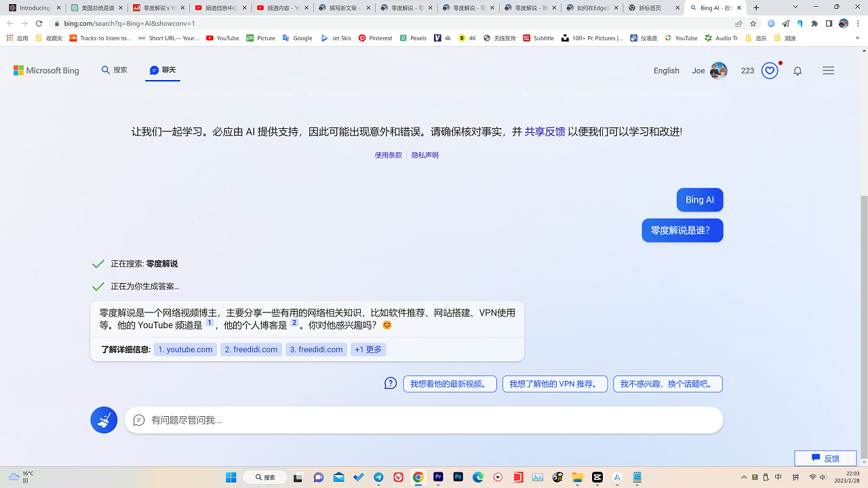This screenshot has width=868, height=488.
Task: Open the Joe account profile avatar
Action: click(718, 70)
